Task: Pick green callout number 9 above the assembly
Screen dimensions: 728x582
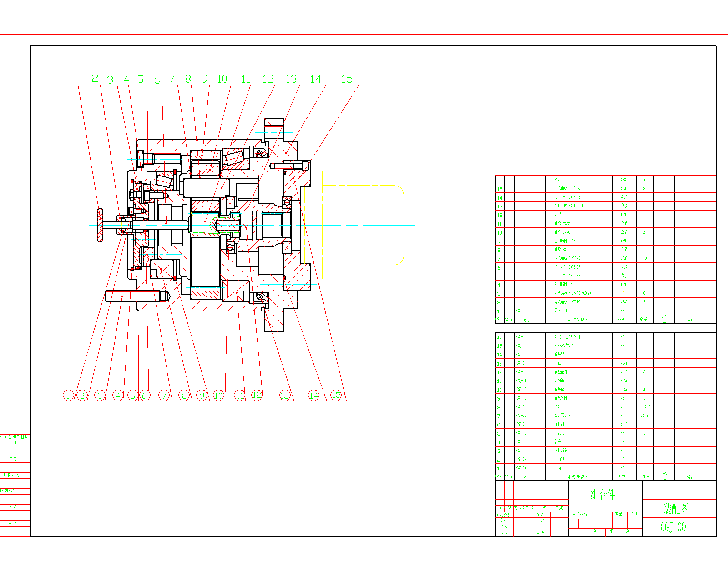Action: (x=204, y=79)
